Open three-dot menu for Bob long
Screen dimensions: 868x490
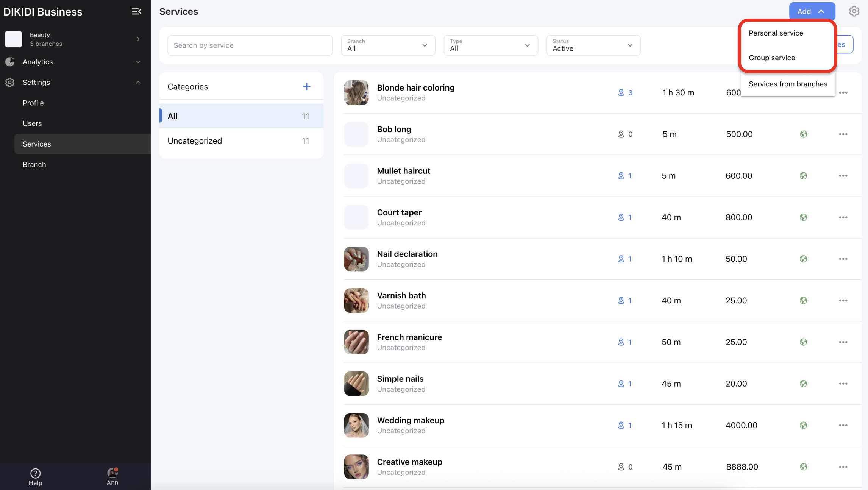click(x=843, y=134)
